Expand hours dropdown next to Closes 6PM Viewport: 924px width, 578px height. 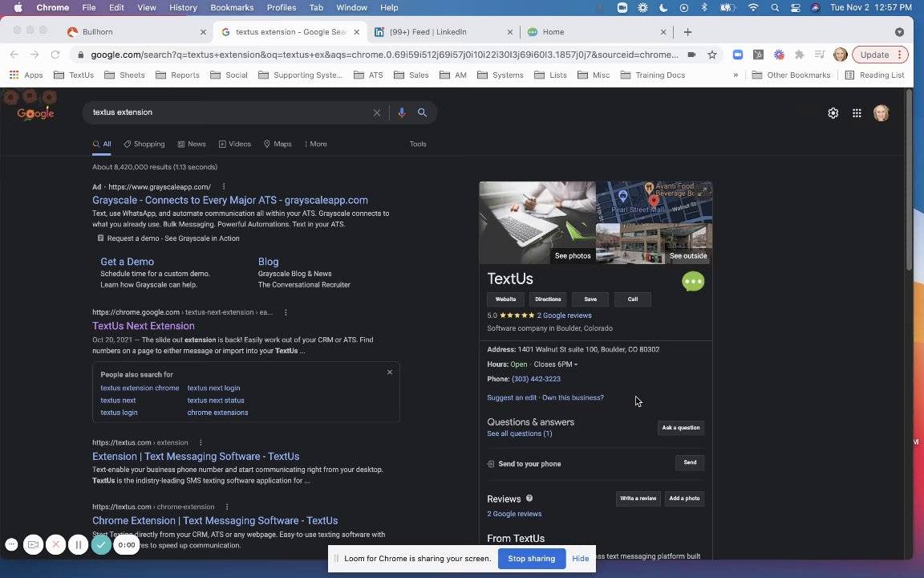576,364
